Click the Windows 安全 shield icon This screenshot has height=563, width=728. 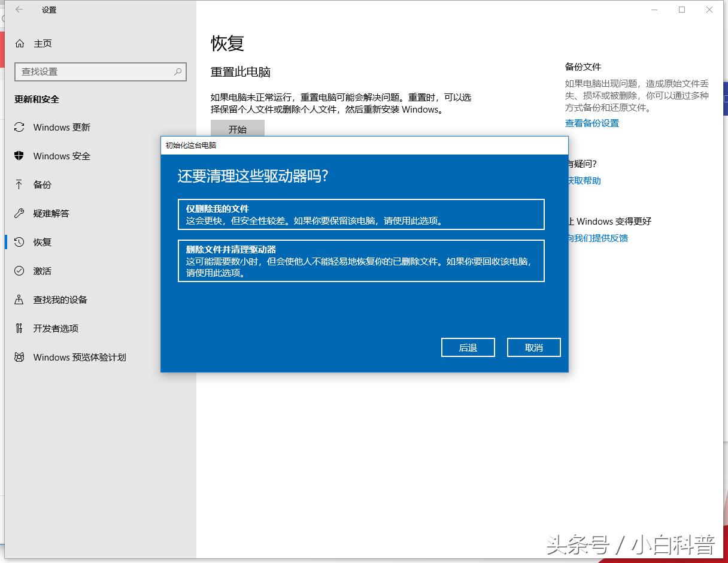coord(20,156)
